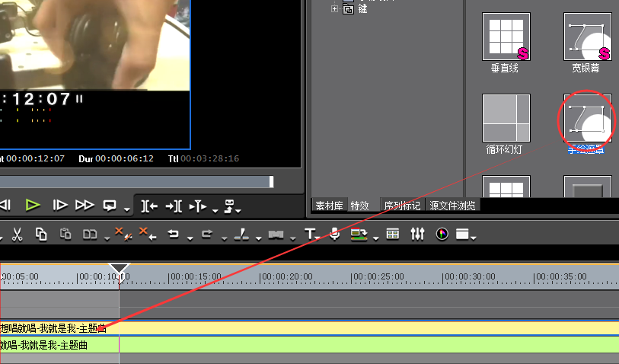619x364 pixels.
Task: Select the 垂直线 effect thumbnail
Action: [506, 37]
